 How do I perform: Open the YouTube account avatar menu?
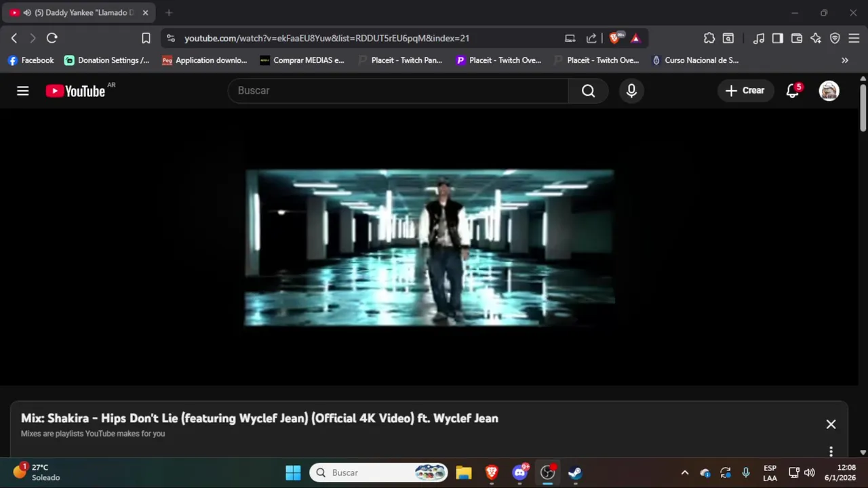point(829,91)
